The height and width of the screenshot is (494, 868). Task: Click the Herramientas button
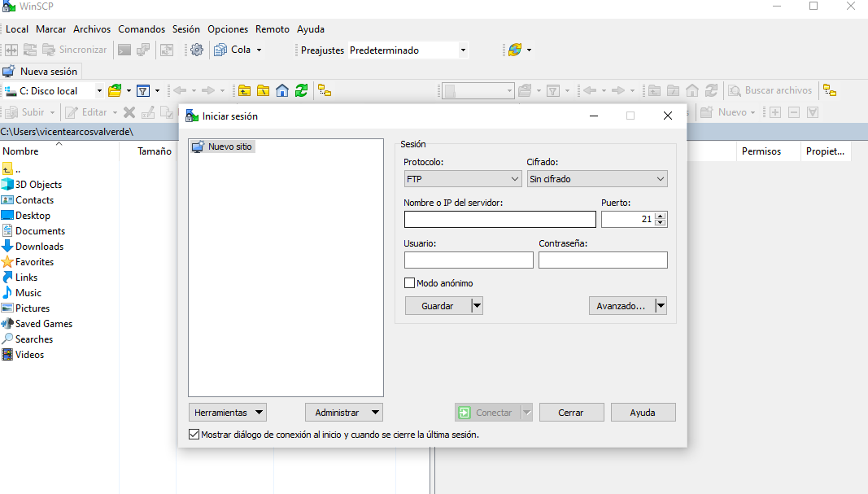[x=227, y=413]
